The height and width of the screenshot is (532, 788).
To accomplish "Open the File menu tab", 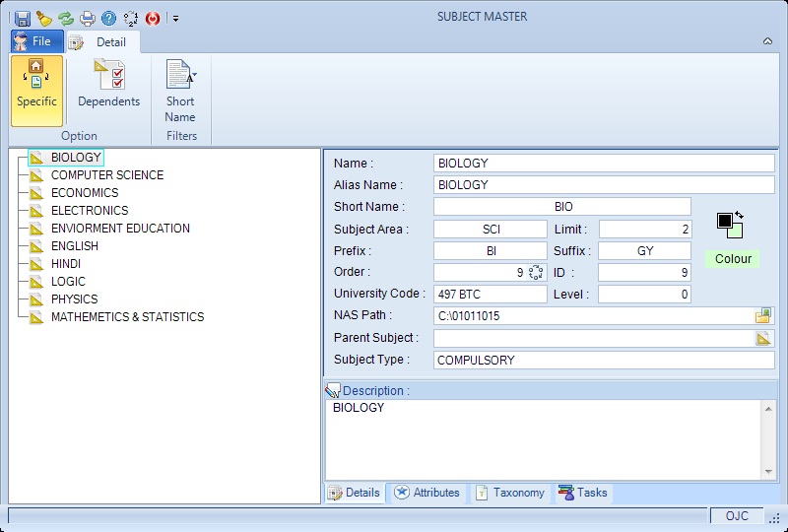I will tap(37, 41).
